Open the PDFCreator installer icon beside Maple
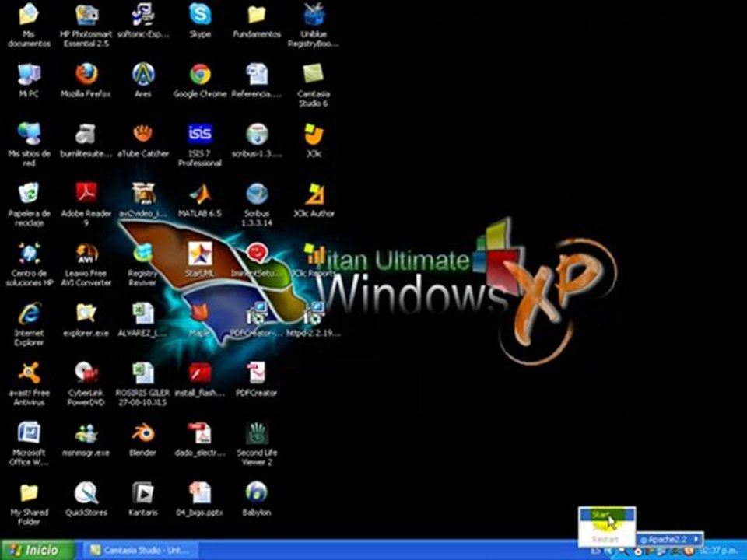 (257, 320)
